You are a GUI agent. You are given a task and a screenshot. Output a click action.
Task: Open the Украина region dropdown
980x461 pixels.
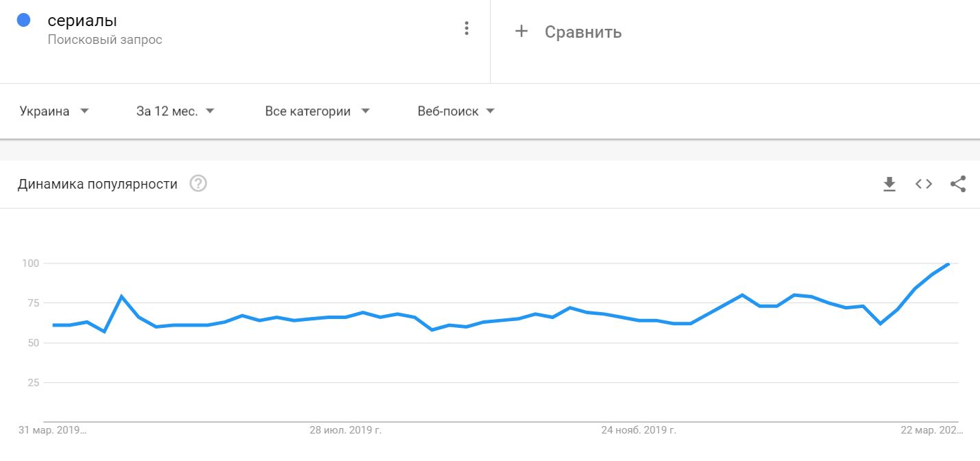click(55, 111)
